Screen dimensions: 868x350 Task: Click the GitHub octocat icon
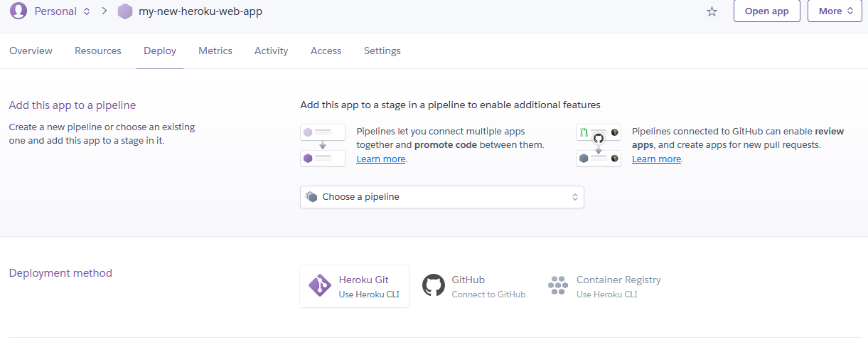[434, 286]
